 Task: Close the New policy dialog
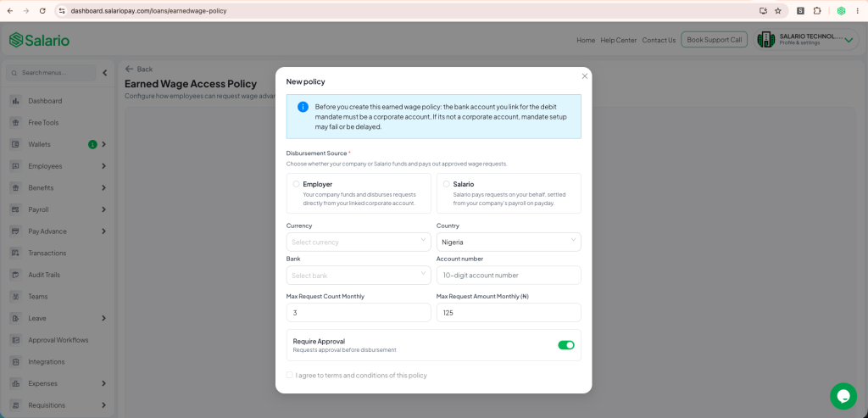585,76
